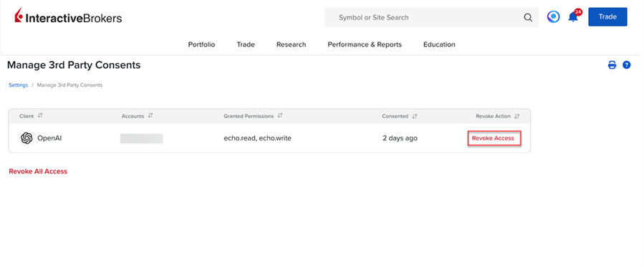Sort by Consented column arrows
This screenshot has height=268, width=644.
coord(415,116)
